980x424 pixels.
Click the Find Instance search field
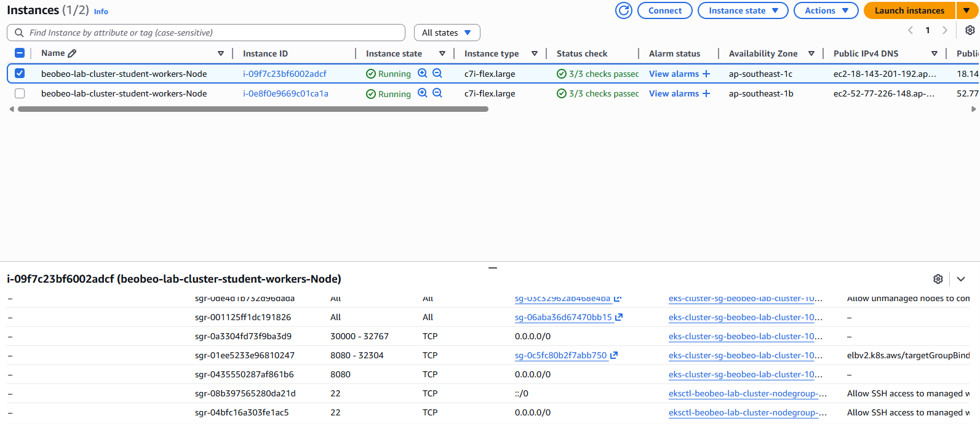[209, 33]
